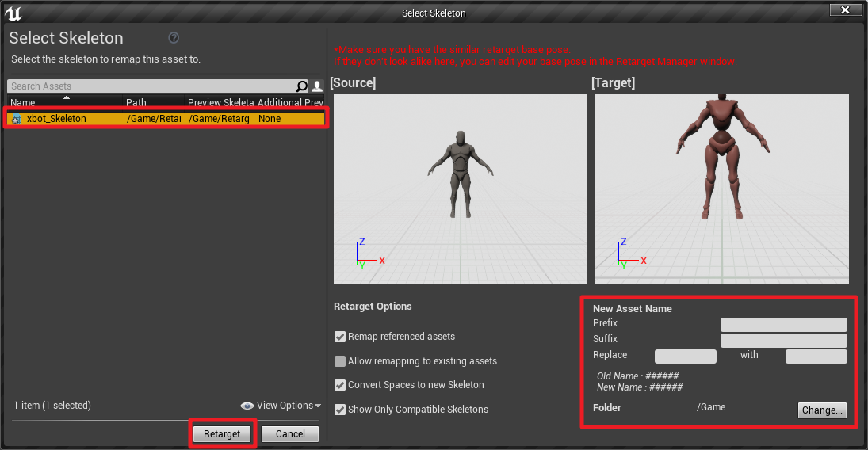Open the View Options dropdown

[281, 406]
